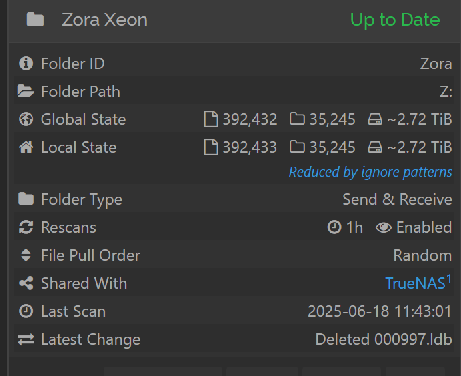Viewport: 461px width, 376px height.
Task: Collapse the Zora Xeon folder panel header
Action: point(234,20)
